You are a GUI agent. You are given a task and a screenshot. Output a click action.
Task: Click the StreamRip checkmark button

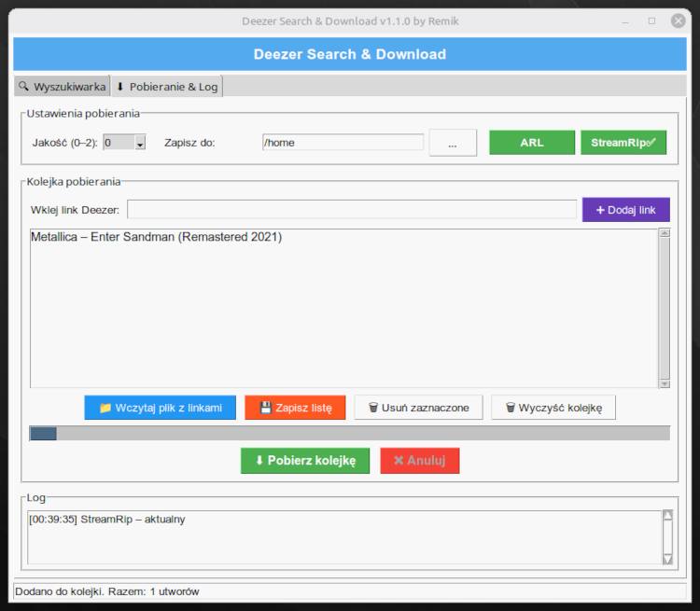623,143
